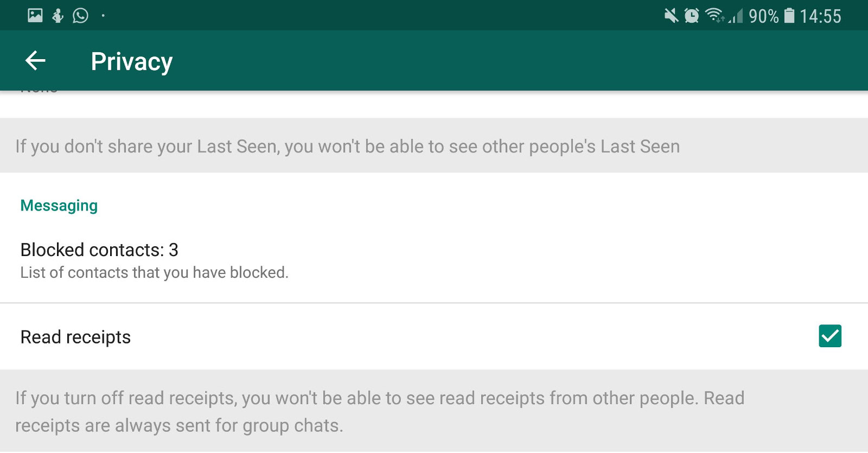Tap the gallery image notification icon
The width and height of the screenshot is (868, 453).
coord(35,15)
